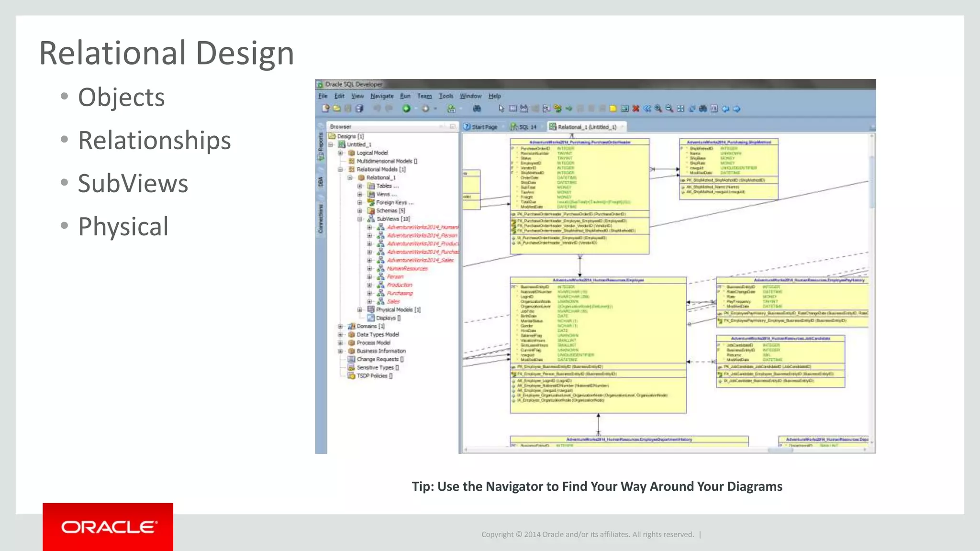This screenshot has height=551, width=980.
Task: Click the Tables folder icon in browser tree
Action: click(x=371, y=186)
